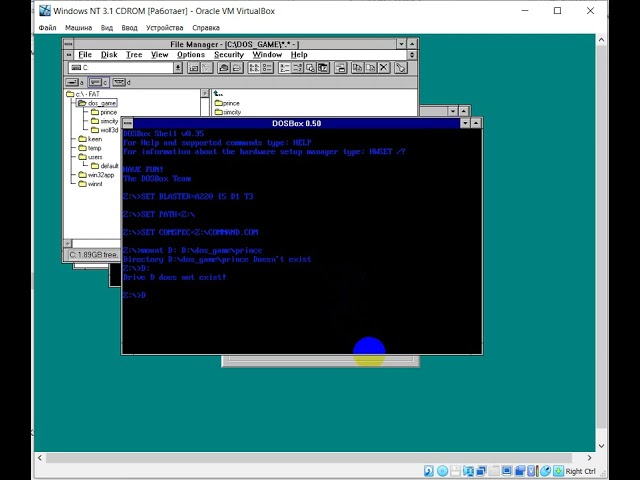Image resolution: width=640 pixels, height=480 pixels.
Task: Open File menu in File Manager
Action: tap(85, 55)
